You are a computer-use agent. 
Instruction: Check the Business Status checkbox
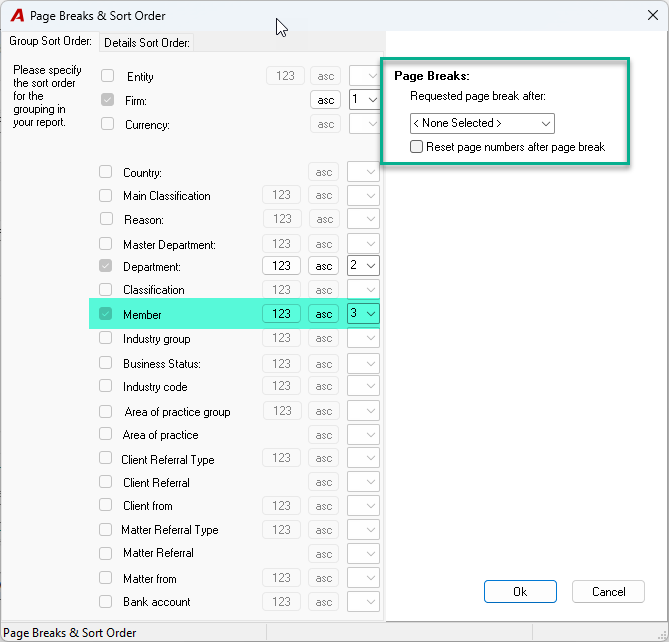(x=105, y=363)
